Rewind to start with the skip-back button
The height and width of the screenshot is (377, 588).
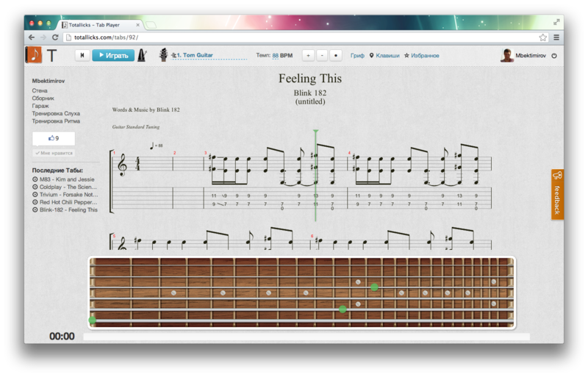click(82, 56)
